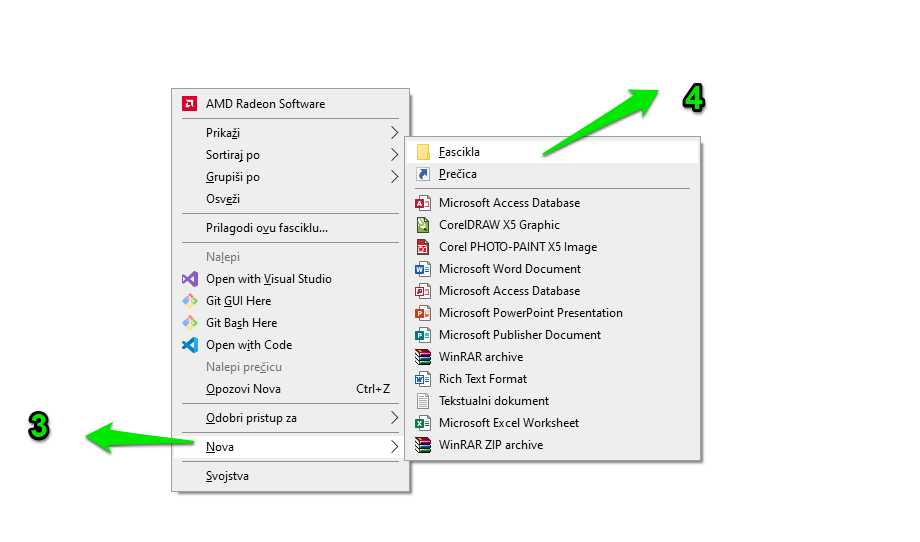Click the Microsoft Excel Worksheet icon
This screenshot has width=920, height=542.
(x=423, y=423)
